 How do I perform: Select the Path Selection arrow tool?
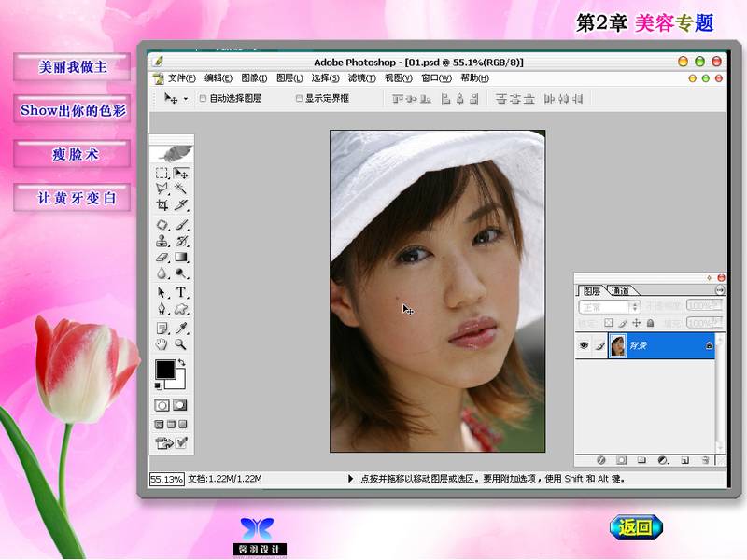(x=162, y=292)
